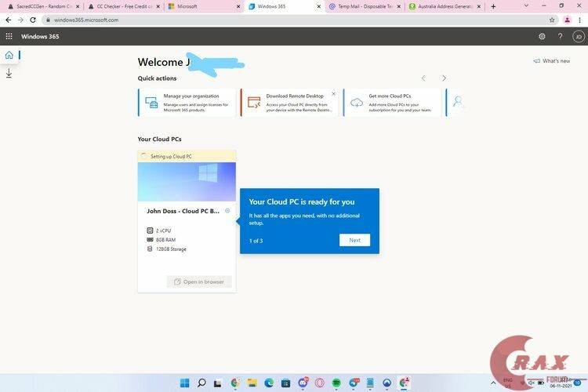
Task: Click the Remote Desktop card icon
Action: pyautogui.click(x=254, y=103)
